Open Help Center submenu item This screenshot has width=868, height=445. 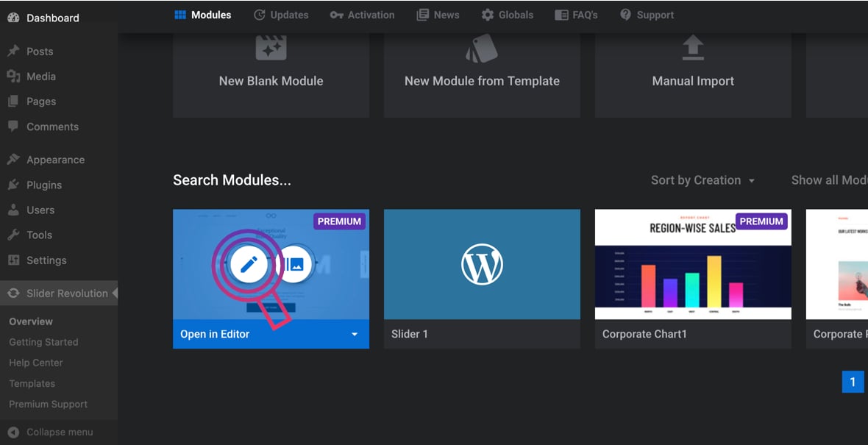36,363
